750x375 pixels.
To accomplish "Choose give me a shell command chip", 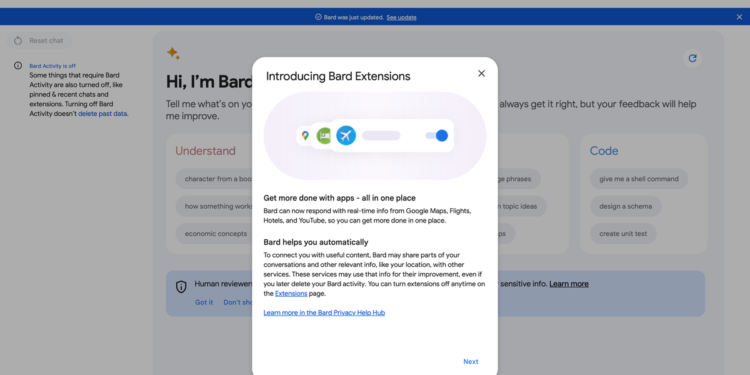I will 639,179.
